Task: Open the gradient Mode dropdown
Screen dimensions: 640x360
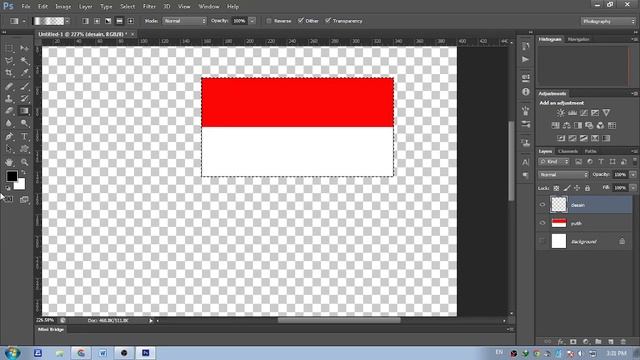Action: (x=184, y=21)
